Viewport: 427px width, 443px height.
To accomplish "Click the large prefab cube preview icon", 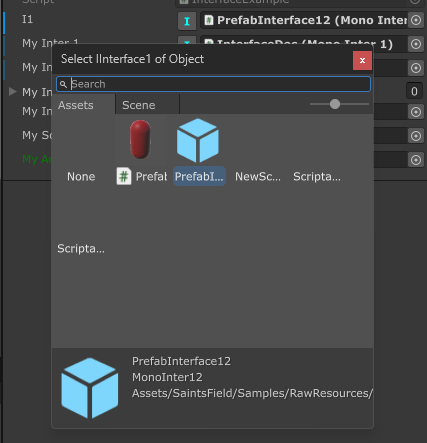I will (90, 388).
